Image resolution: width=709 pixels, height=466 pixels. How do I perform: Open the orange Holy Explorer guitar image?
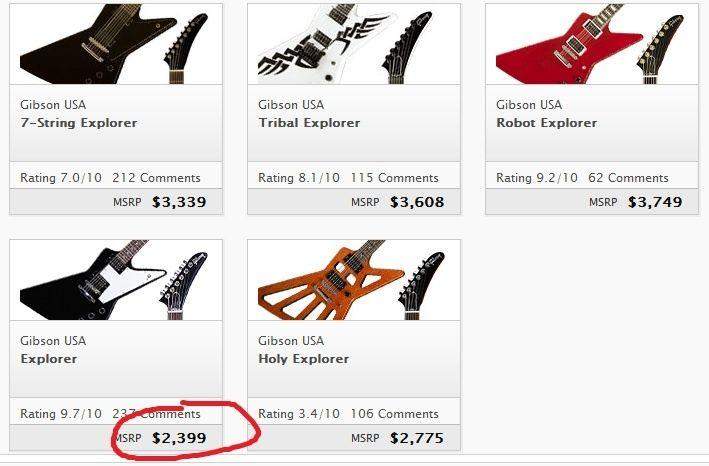354,280
